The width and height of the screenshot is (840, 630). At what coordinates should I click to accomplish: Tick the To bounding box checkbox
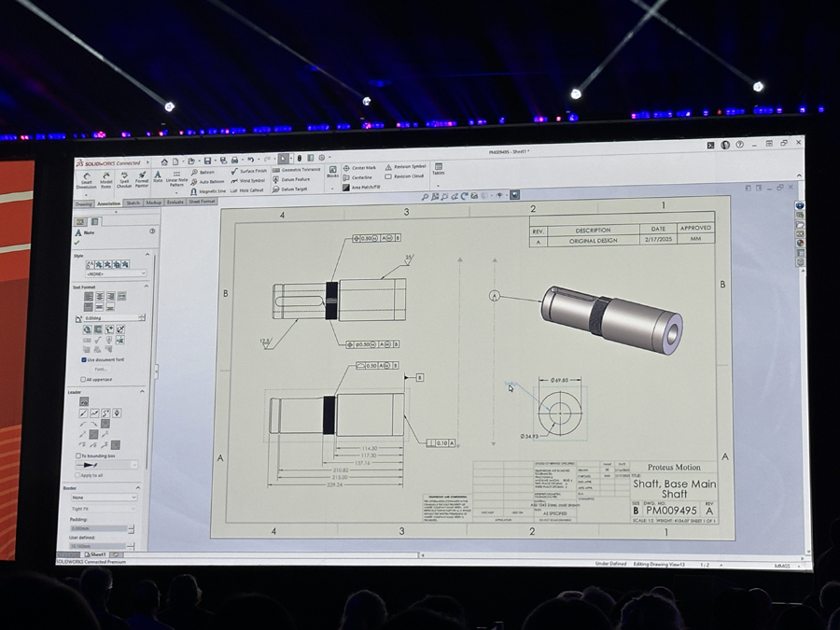click(x=78, y=455)
